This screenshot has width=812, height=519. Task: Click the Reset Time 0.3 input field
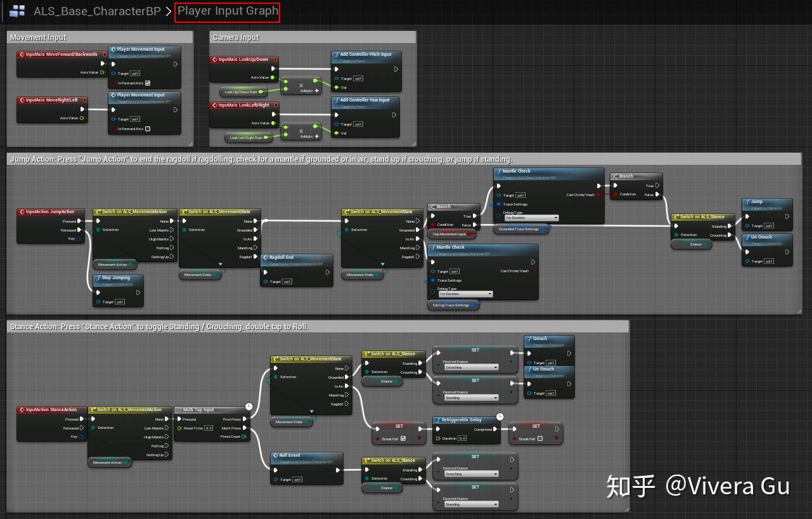point(208,427)
